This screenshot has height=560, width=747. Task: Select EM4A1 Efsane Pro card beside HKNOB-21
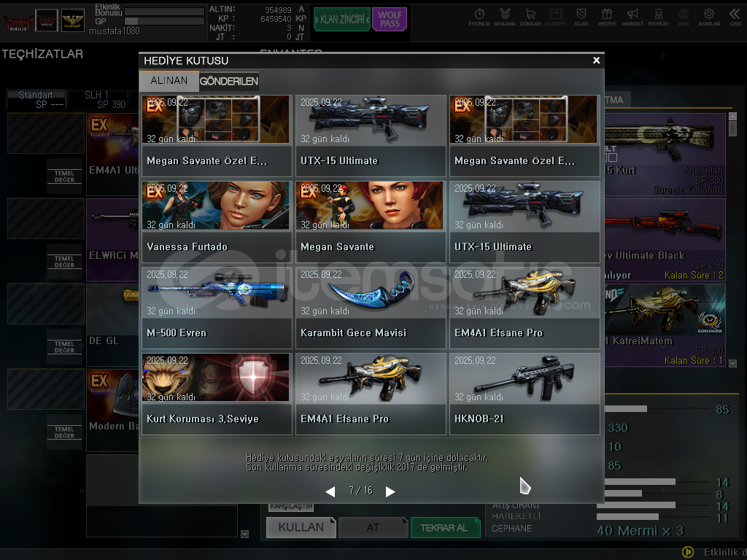tap(371, 394)
